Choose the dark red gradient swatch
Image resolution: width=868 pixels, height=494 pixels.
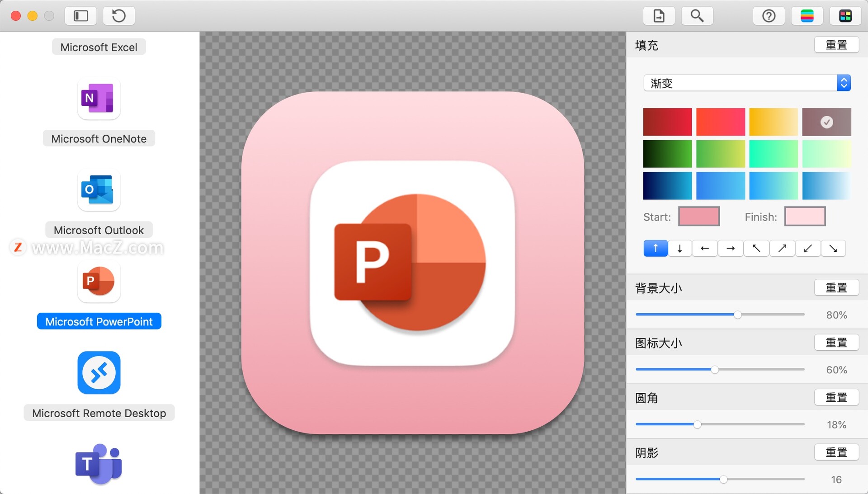point(667,122)
